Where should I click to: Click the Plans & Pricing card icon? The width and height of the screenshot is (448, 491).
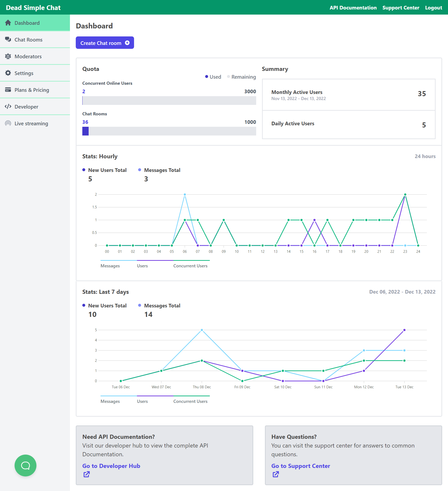[8, 90]
